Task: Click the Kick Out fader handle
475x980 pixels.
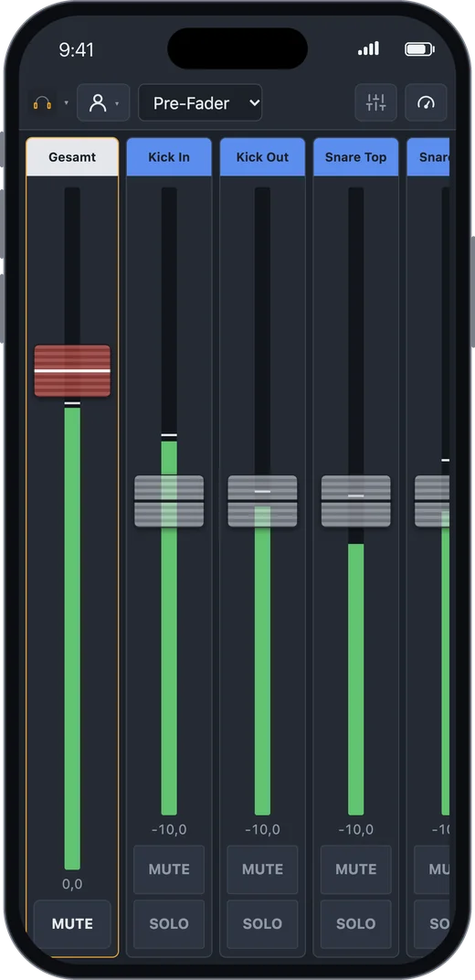Action: [262, 501]
